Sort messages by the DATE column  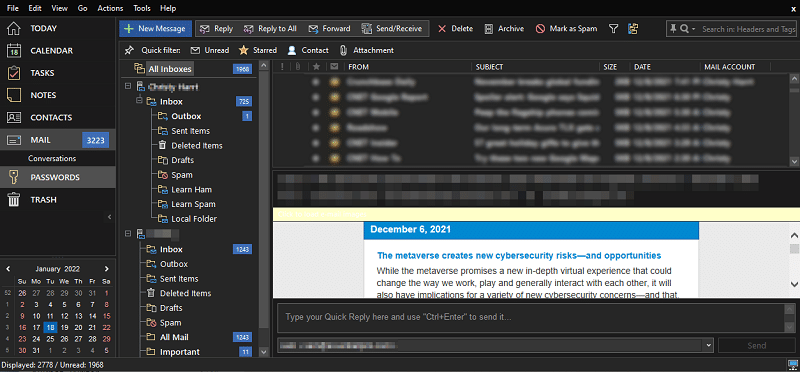pos(642,67)
